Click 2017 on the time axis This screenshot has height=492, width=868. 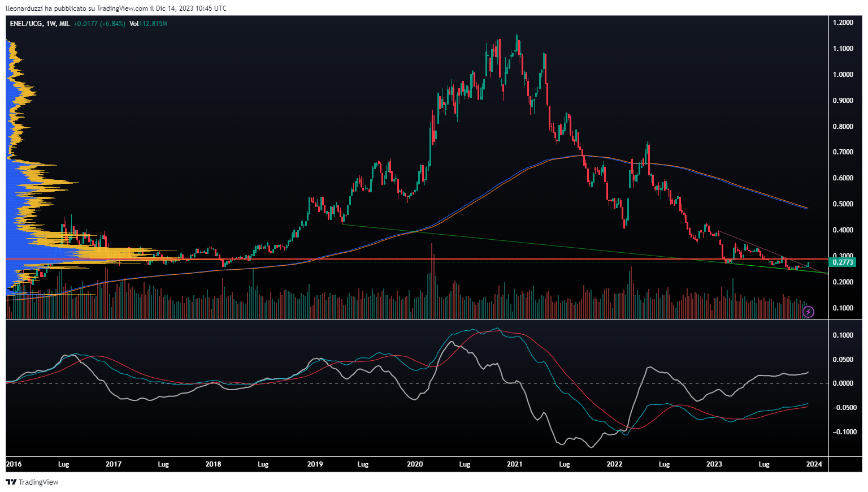click(114, 464)
